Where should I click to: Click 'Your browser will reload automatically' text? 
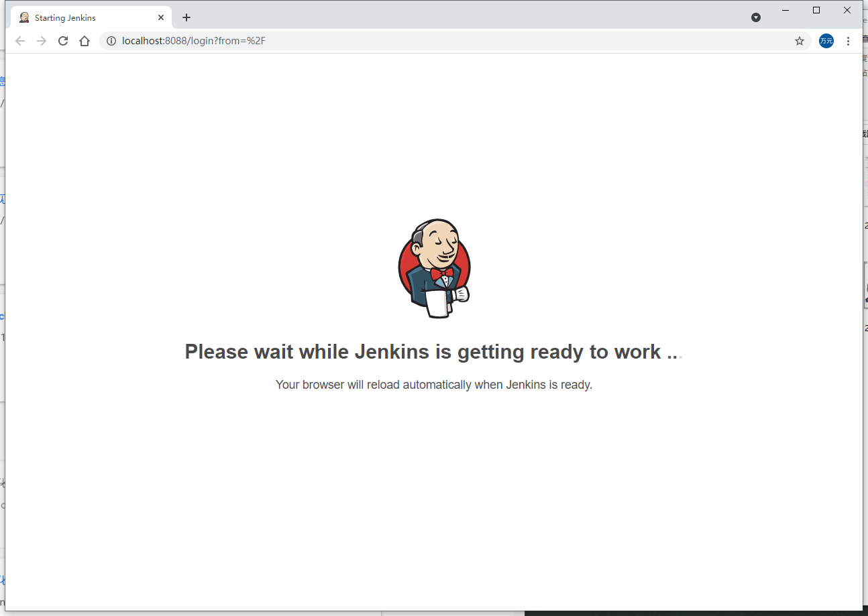tap(434, 385)
